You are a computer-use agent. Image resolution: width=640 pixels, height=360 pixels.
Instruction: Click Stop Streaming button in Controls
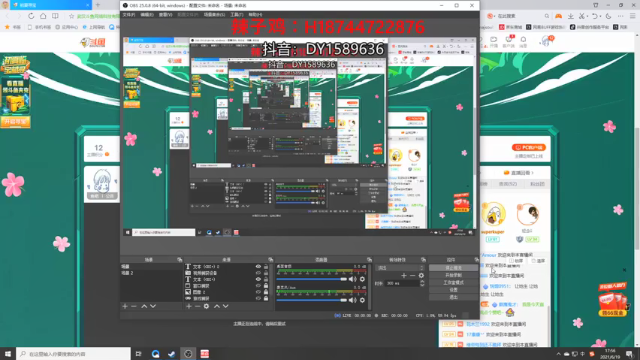453,268
